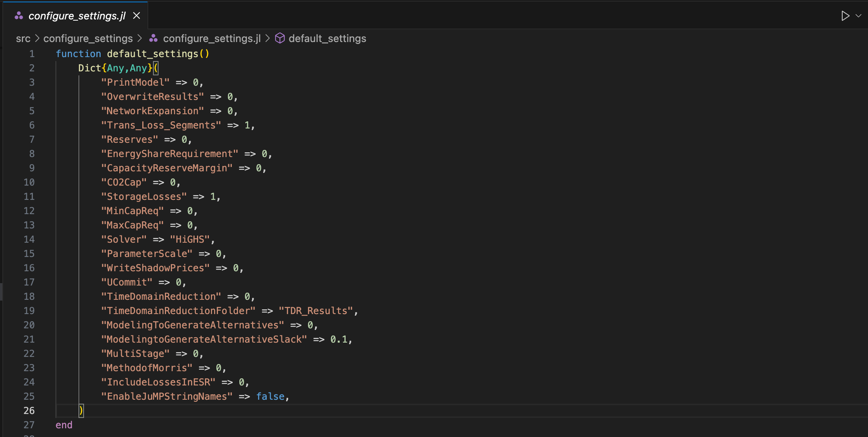Screen dimensions: 868x437
Task: Click the "EnableJuMPStringNames" key
Action: pos(167,397)
